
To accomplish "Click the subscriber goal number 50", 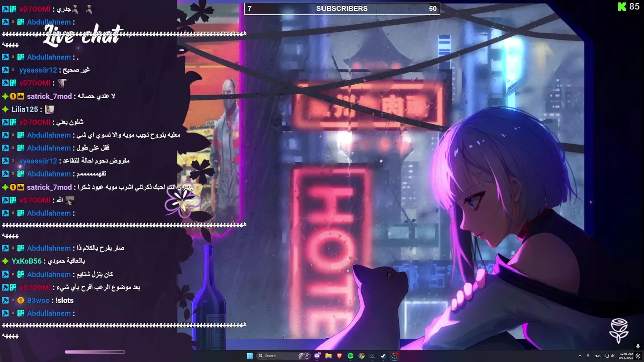I will pyautogui.click(x=433, y=9).
